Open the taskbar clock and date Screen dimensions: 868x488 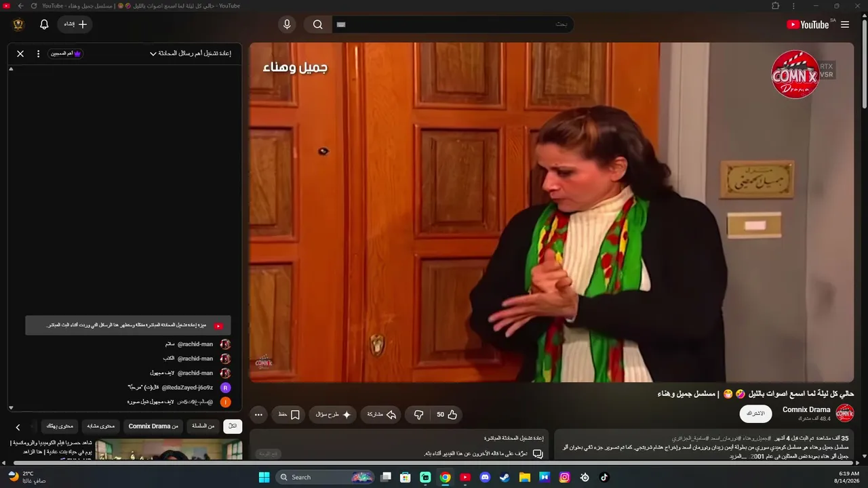(848, 477)
